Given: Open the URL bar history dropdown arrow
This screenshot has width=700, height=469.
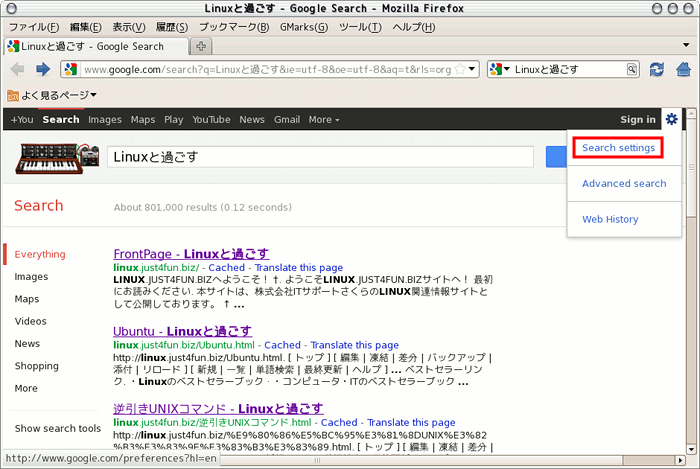Looking at the screenshot, I should 473,69.
